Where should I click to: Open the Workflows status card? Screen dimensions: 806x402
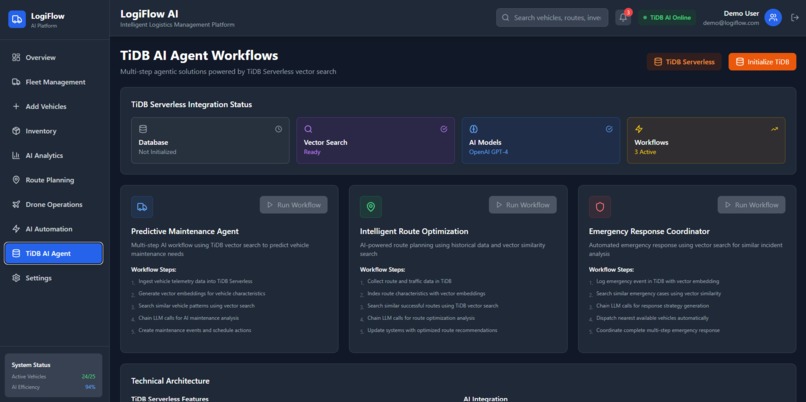coord(706,140)
